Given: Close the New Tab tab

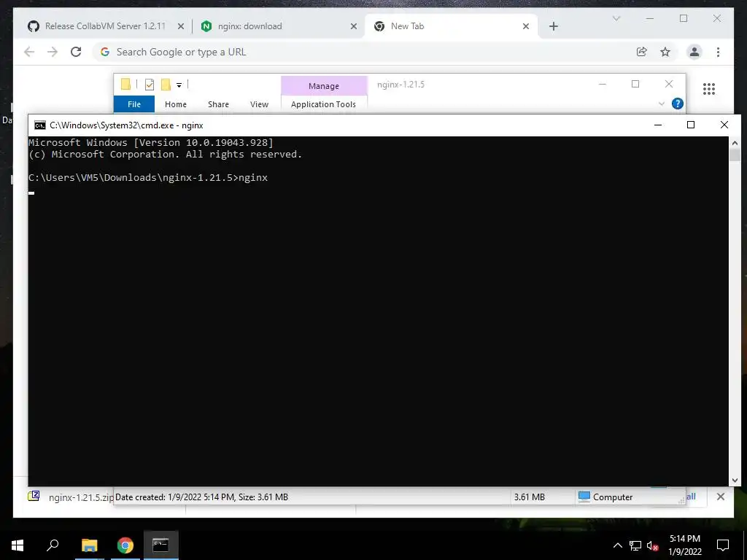Looking at the screenshot, I should coord(526,27).
